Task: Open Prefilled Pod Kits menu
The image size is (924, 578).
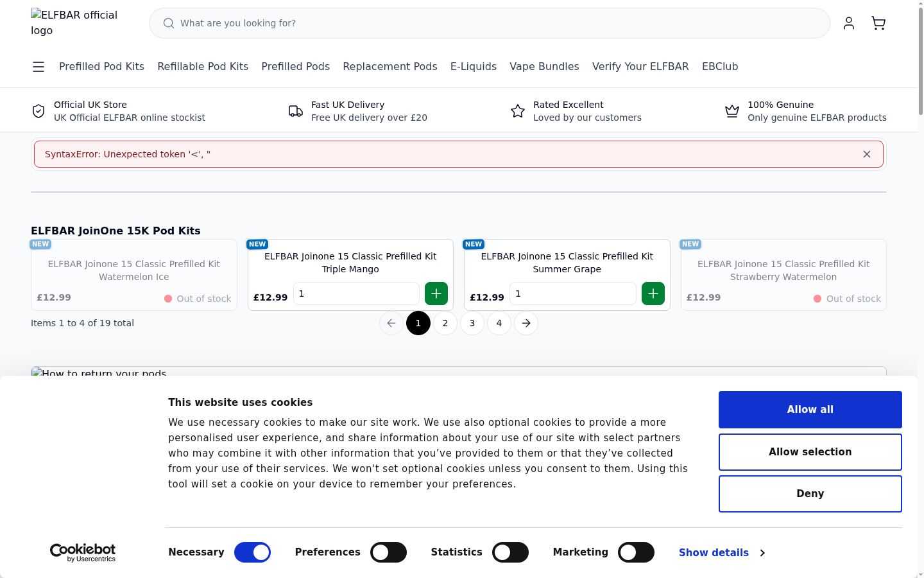Action: pyautogui.click(x=101, y=67)
